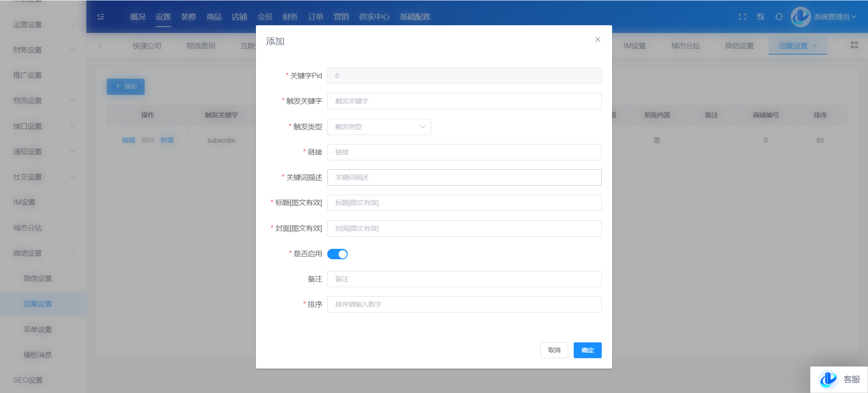
Task: Click the system admin avatar logo
Action: [x=801, y=17]
